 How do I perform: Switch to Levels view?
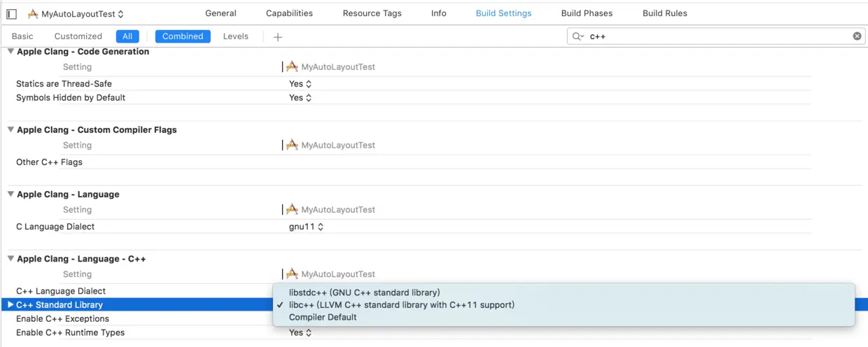(x=236, y=36)
